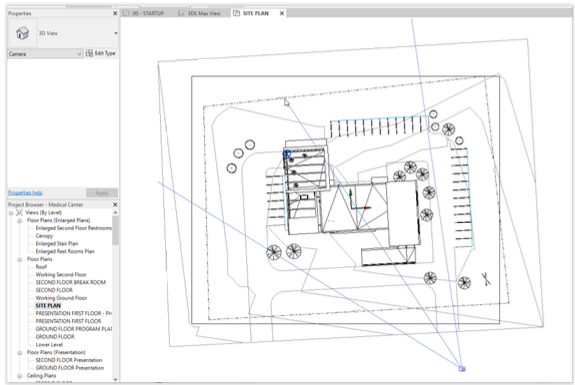Open the 3D View type selector dropdown
Viewport: 575px width, 385px height.
116,33
